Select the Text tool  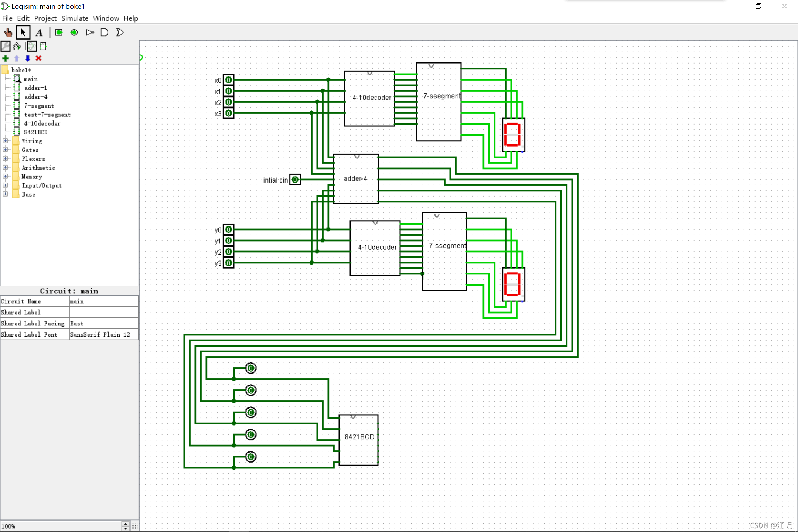[39, 33]
